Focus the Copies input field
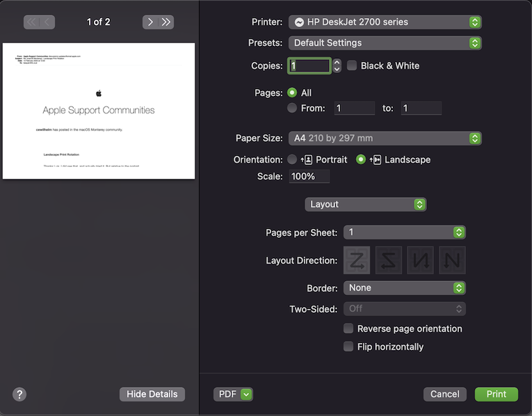 309,65
